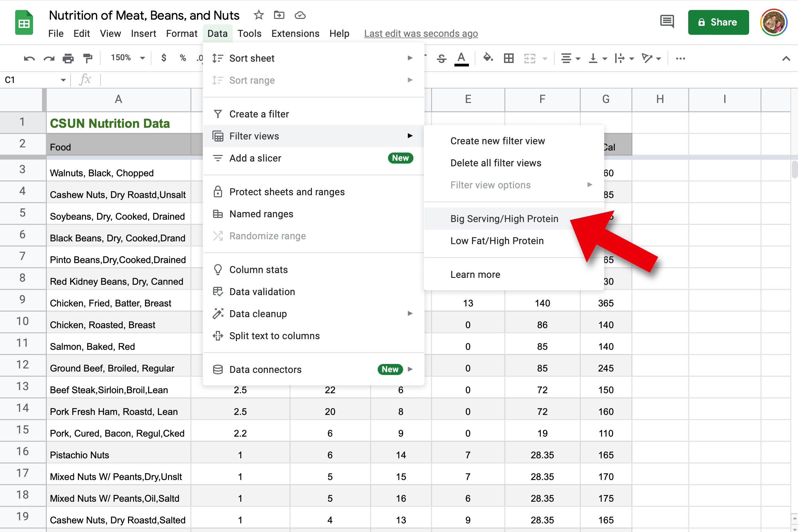Select the Low Fat/High Protein filter view

point(497,240)
